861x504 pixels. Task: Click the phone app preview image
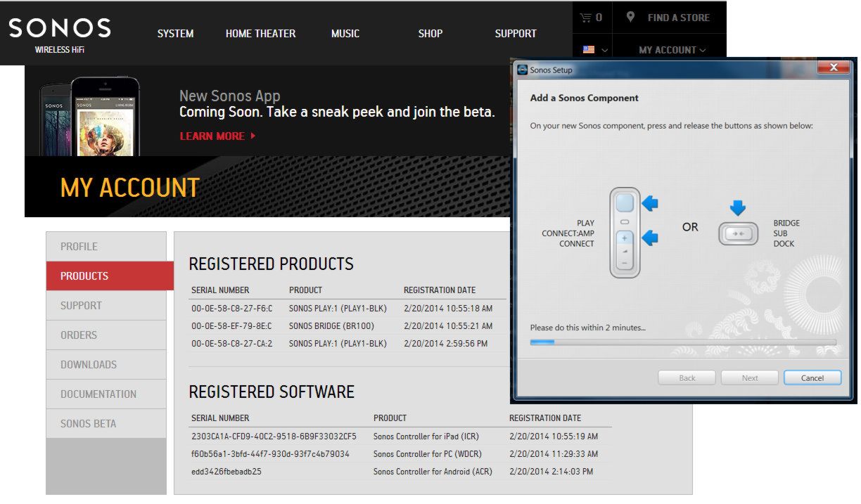[x=89, y=116]
